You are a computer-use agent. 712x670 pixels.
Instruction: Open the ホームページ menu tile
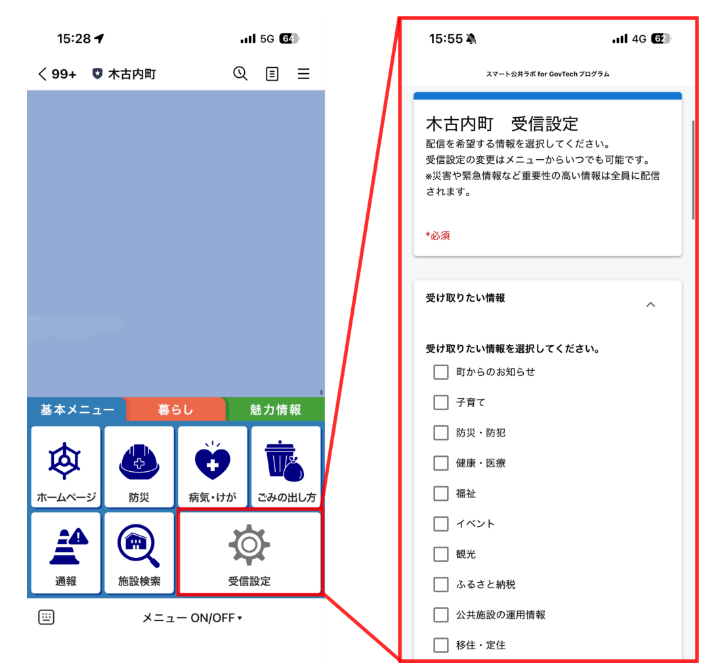[66, 467]
